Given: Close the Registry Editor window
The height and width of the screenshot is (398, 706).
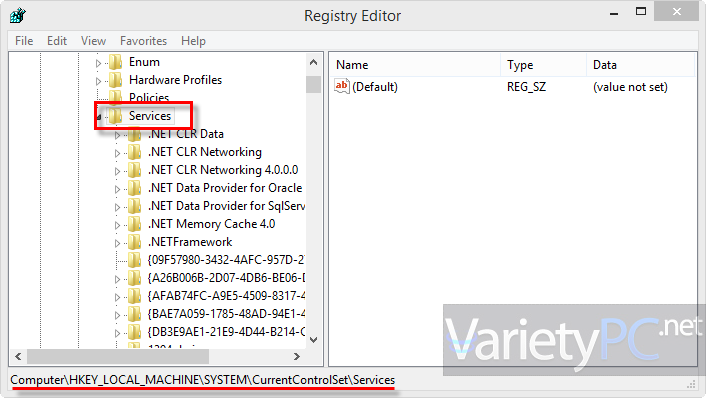Looking at the screenshot, I should point(677,12).
